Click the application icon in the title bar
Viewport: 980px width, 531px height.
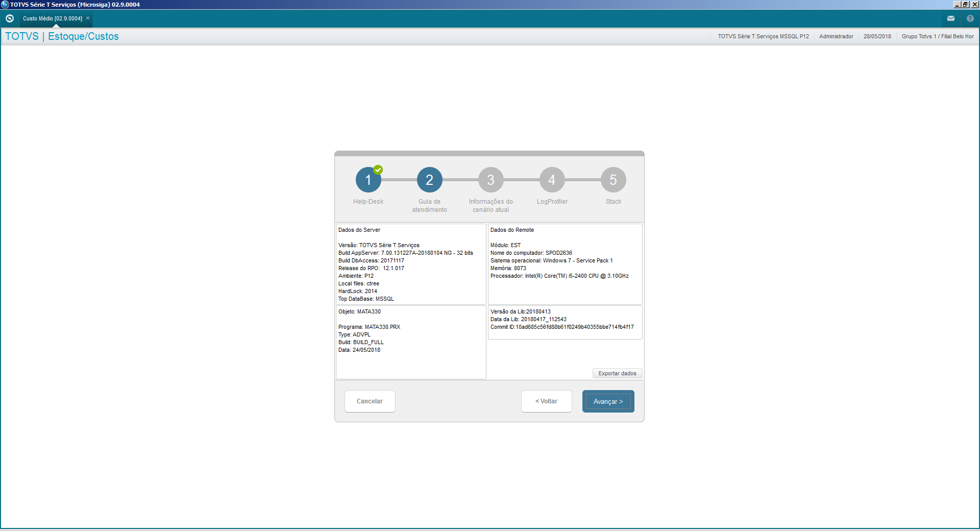5,5
